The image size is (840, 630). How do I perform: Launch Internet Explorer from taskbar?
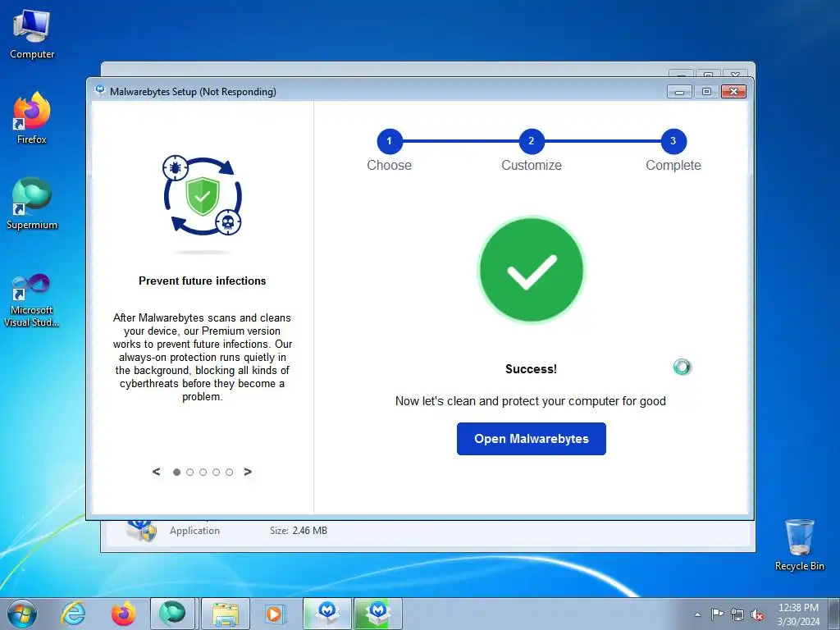pos(73,614)
